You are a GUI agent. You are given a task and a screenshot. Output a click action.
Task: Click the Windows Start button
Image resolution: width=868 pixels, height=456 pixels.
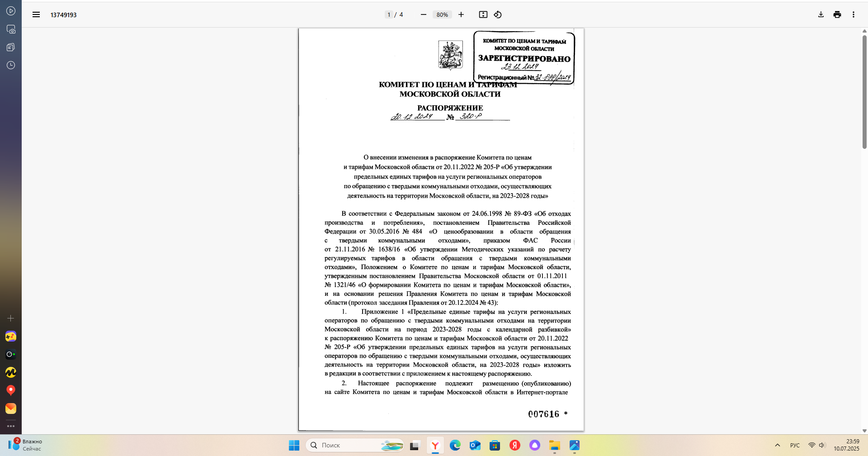294,445
